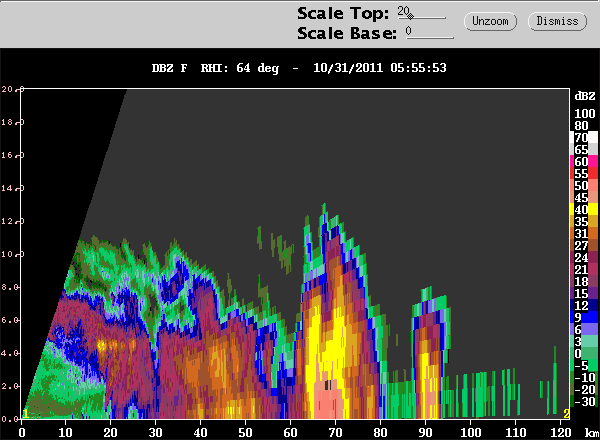Click the black pixel inside storm core
The height and width of the screenshot is (440, 600).
(x=328, y=385)
